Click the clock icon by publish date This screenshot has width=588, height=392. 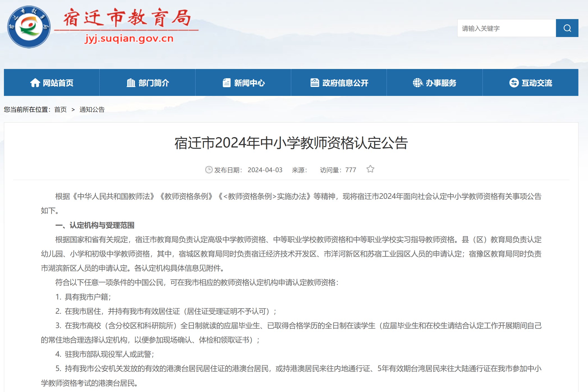(209, 170)
